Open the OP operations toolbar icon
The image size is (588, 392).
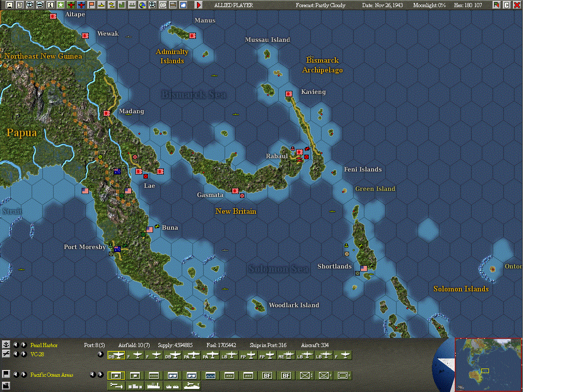pos(162,5)
